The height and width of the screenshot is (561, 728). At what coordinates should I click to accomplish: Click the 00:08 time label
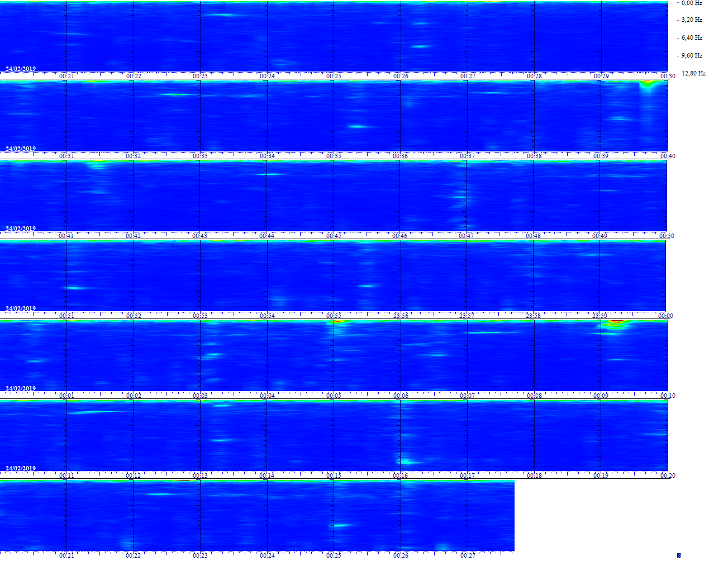pos(534,396)
